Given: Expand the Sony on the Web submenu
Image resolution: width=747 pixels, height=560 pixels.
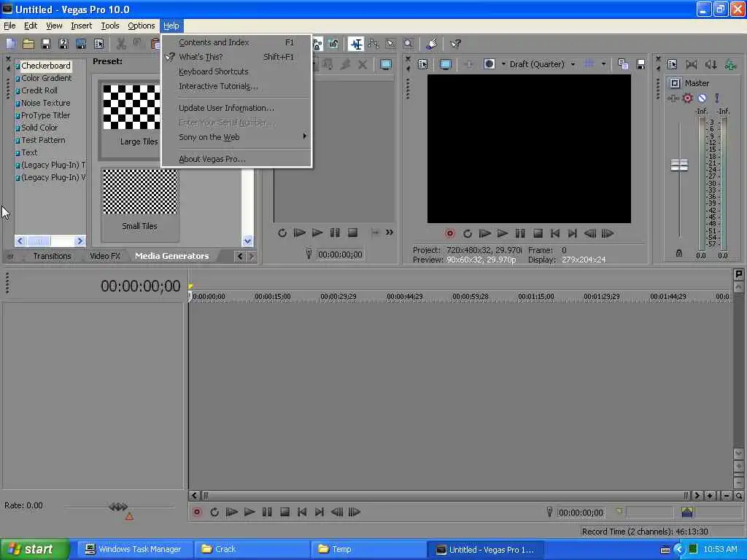Looking at the screenshot, I should tap(236, 137).
